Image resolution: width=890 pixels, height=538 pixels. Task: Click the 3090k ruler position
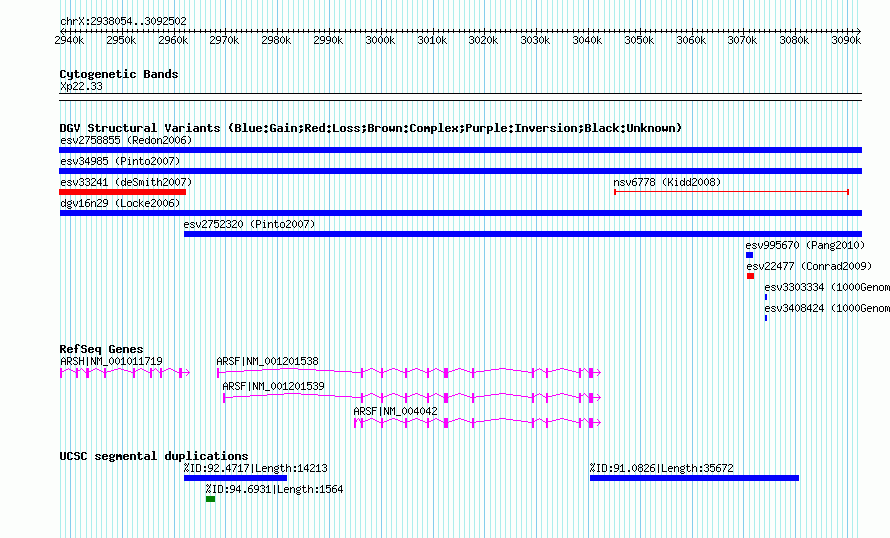tap(846, 40)
